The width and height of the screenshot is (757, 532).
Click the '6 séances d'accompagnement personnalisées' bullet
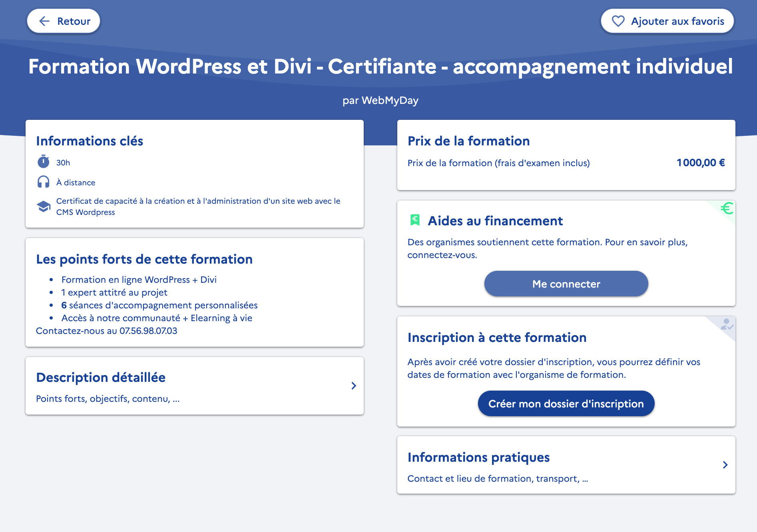tap(159, 305)
